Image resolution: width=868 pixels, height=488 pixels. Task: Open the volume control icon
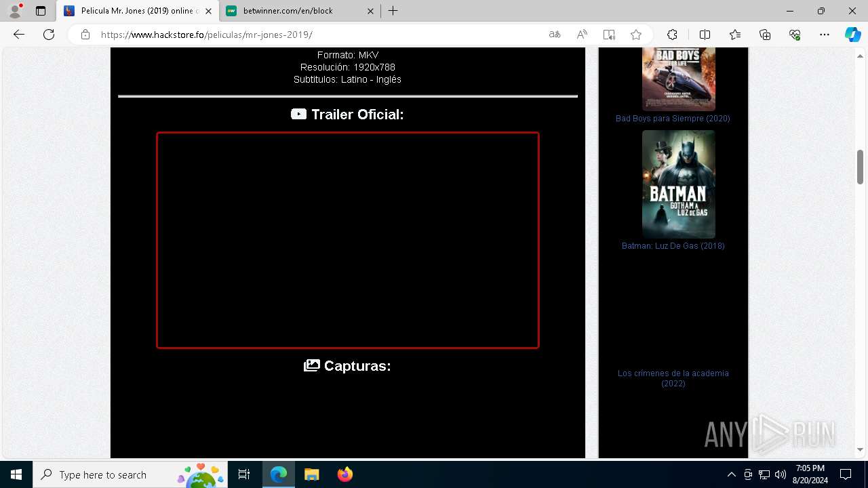(x=781, y=474)
